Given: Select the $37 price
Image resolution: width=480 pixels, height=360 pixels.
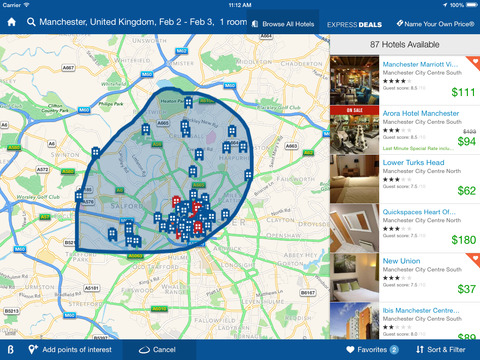Looking at the screenshot, I should [466, 289].
